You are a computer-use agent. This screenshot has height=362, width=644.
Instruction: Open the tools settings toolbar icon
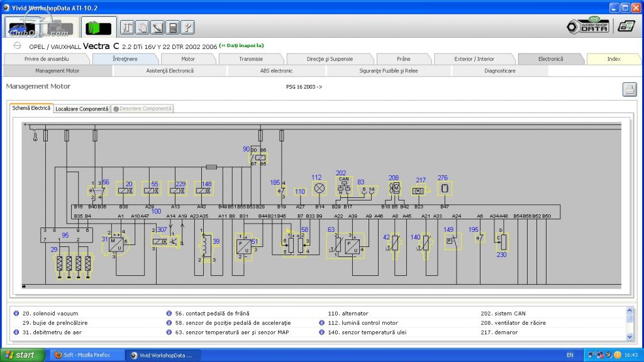pos(127,28)
